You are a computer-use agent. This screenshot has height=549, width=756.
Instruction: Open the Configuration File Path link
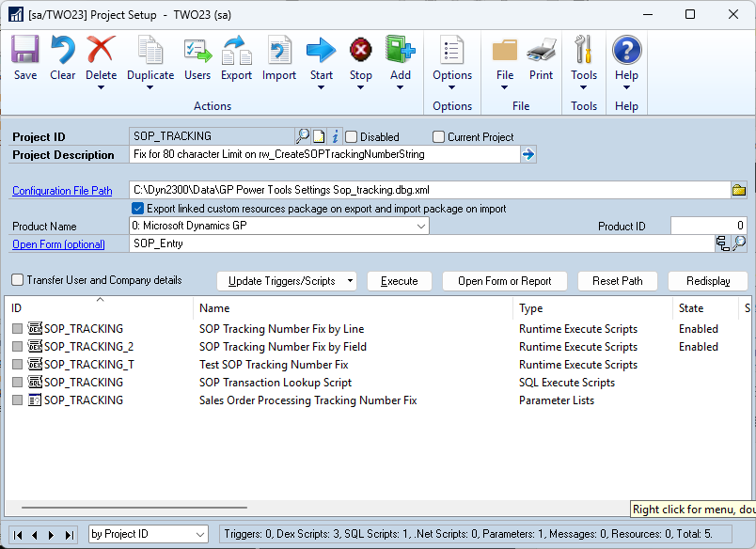tap(62, 191)
